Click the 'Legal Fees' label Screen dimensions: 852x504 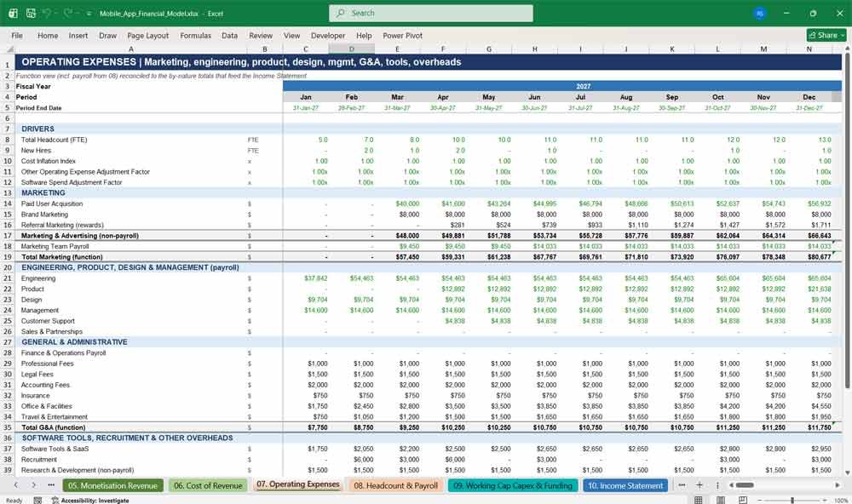click(37, 375)
